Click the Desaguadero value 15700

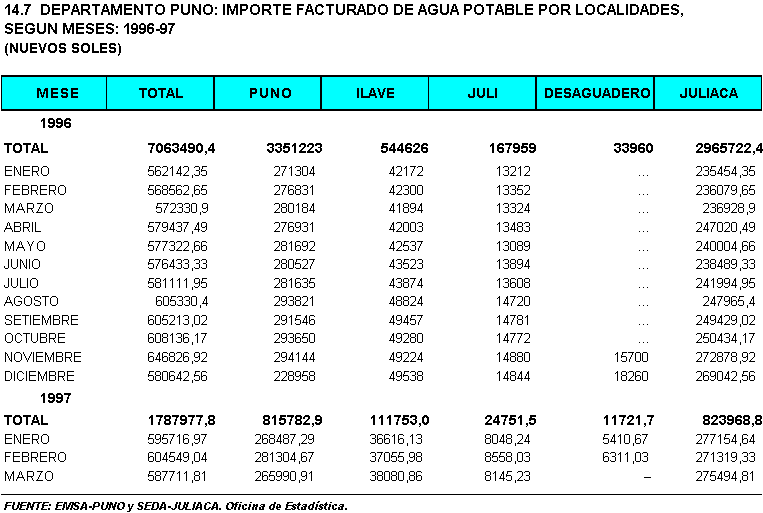coord(634,357)
